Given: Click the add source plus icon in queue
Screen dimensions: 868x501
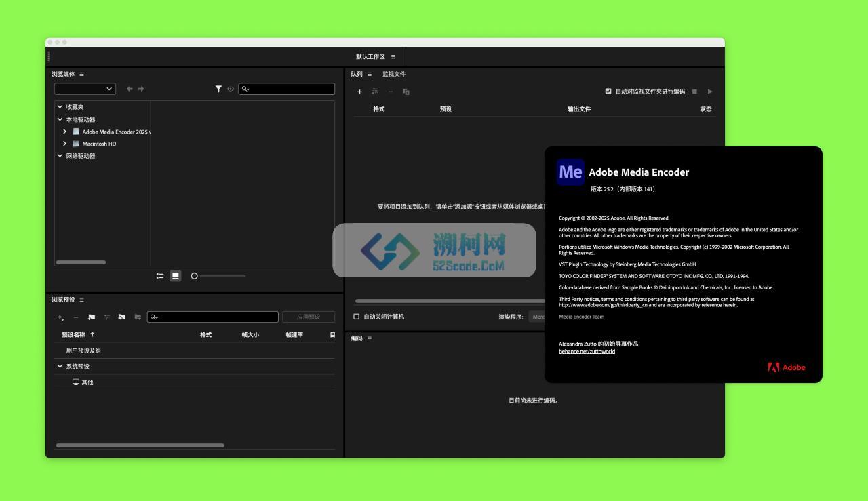Looking at the screenshot, I should click(x=359, y=92).
